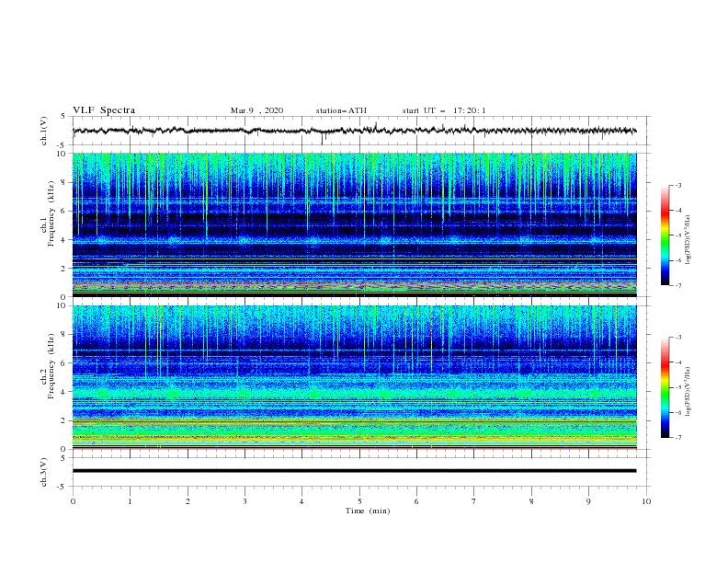Click the ch.2 spectrogram panel
This screenshot has width=728, height=563.
point(354,377)
